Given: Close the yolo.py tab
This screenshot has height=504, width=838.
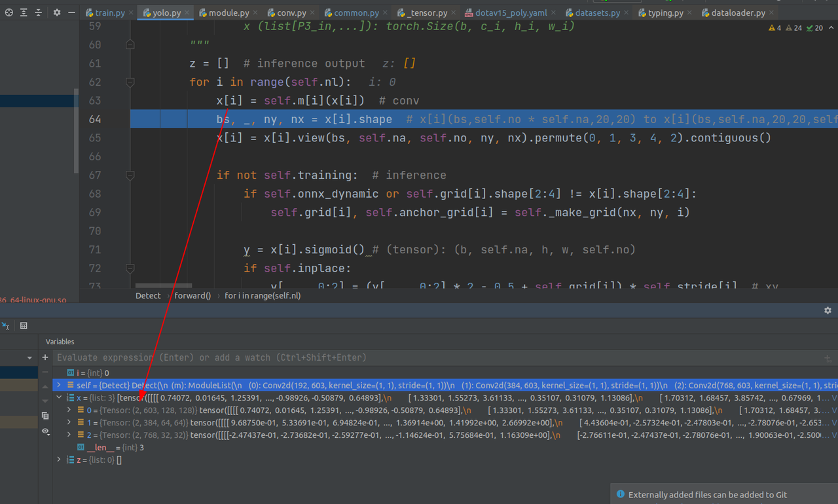Looking at the screenshot, I should coord(187,13).
